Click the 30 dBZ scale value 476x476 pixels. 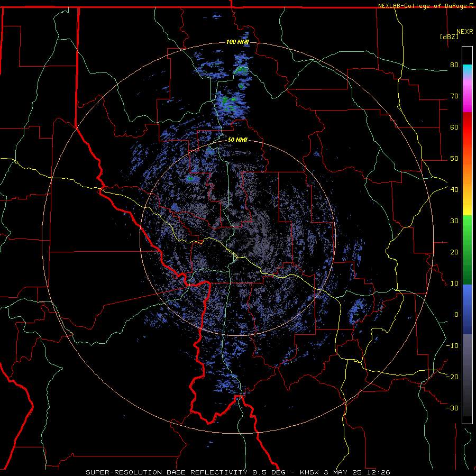(454, 221)
